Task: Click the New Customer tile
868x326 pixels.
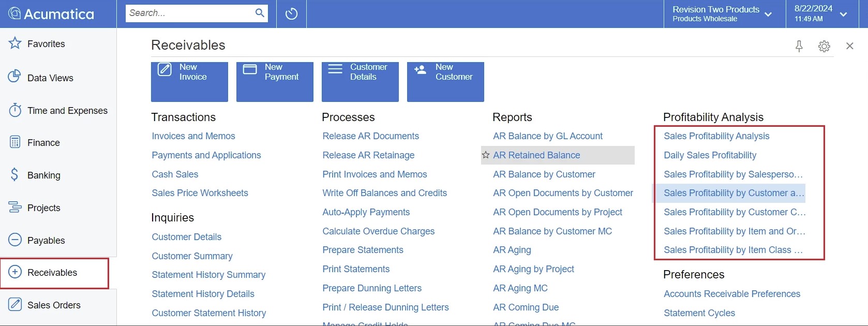Action: pos(445,82)
